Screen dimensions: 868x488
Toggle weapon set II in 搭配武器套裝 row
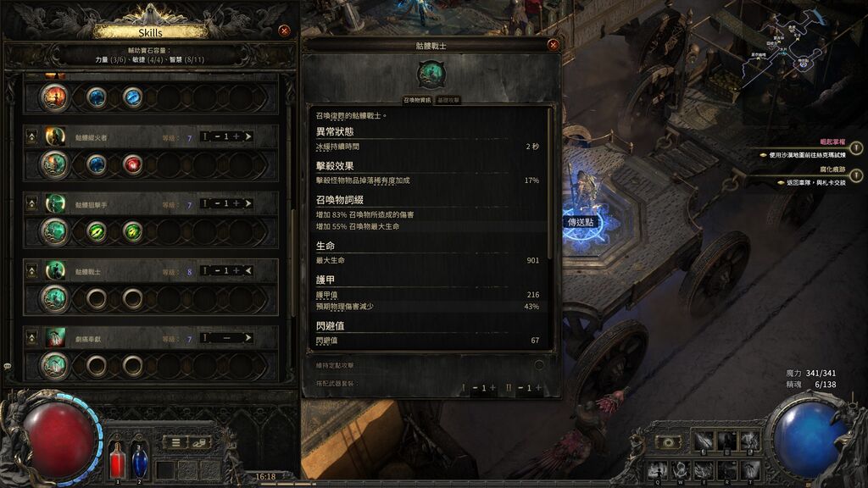[x=509, y=388]
